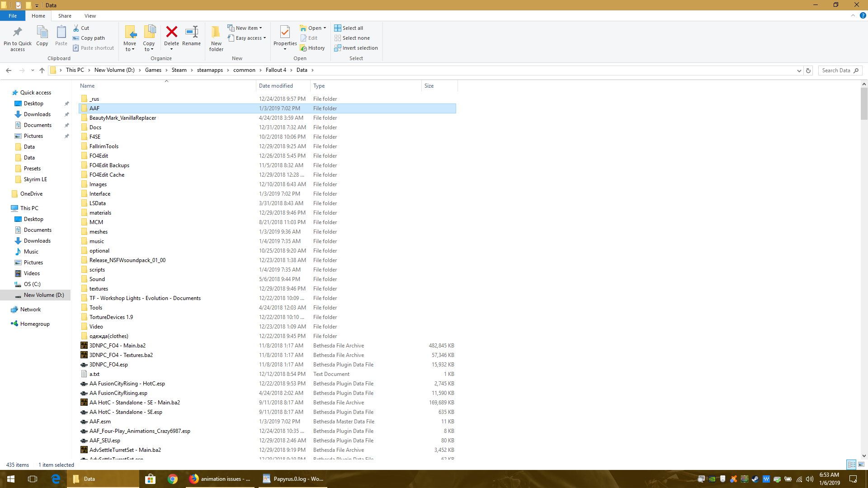This screenshot has width=868, height=488.
Task: Select 3DNPC_FO4 - Main.ba2 archive file
Action: point(267,346)
